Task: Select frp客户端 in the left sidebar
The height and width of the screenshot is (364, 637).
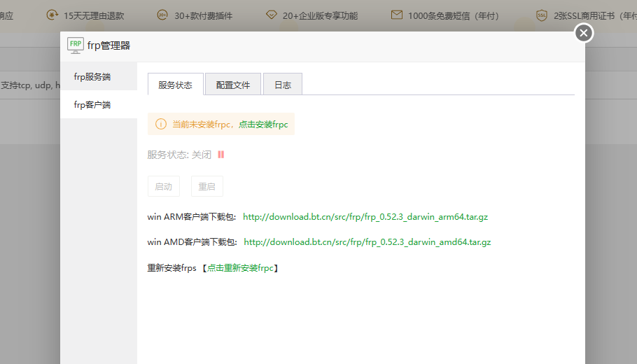Action: click(99, 104)
